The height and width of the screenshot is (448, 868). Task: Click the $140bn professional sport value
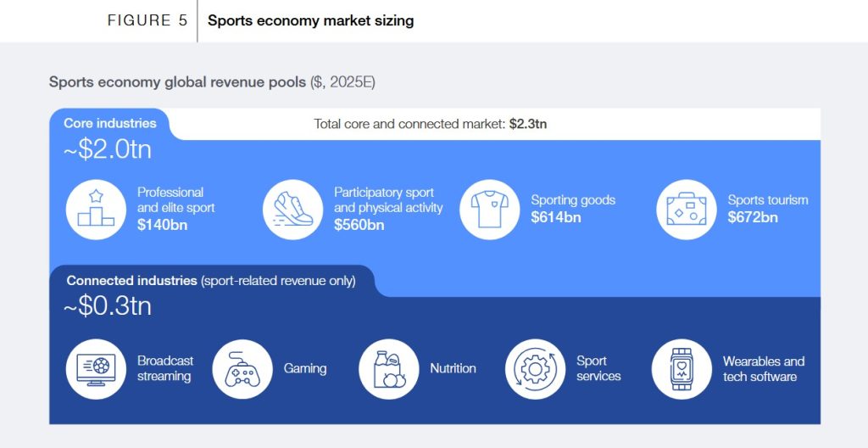(x=163, y=225)
